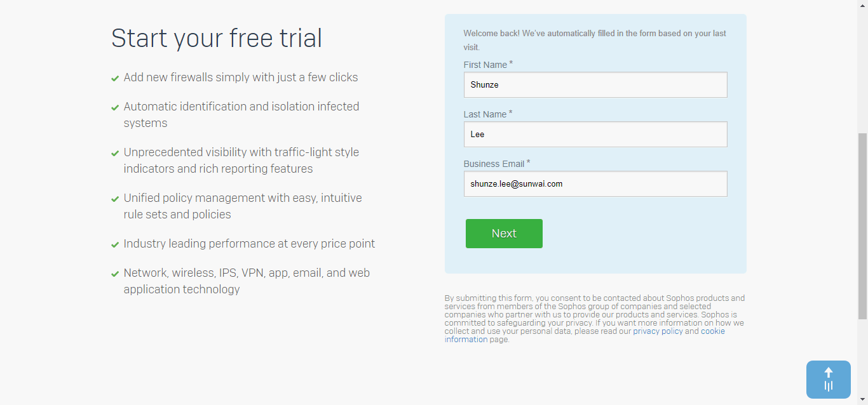Click the scrollbar down arrow
Image resolution: width=868 pixels, height=405 pixels.
862,400
